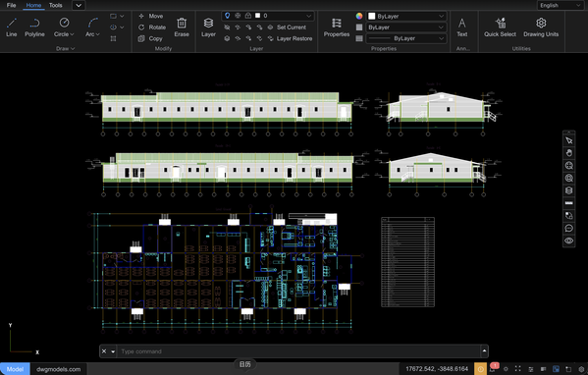Close the command line with X
Image resolution: width=588 pixels, height=375 pixels.
click(x=104, y=351)
